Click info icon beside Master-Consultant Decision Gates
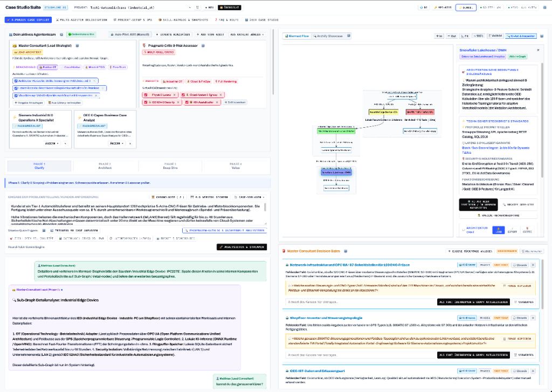552x392 pixels. [346, 251]
